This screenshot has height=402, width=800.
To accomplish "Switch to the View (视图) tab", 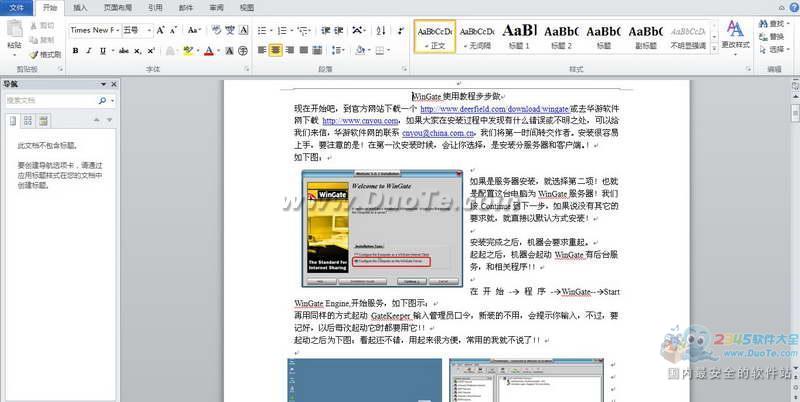I will click(247, 8).
